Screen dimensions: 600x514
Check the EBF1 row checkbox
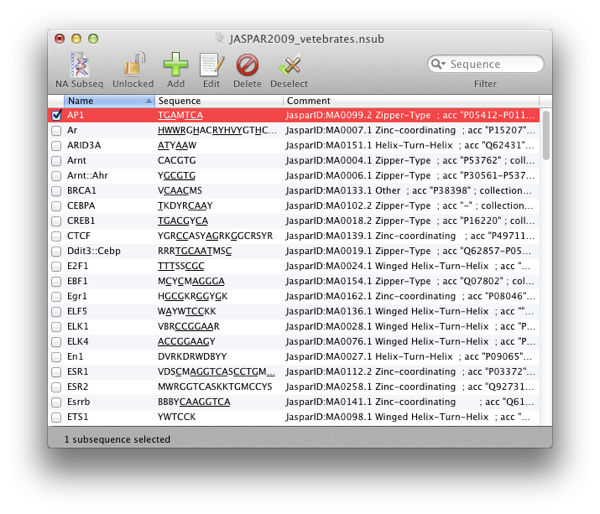pos(56,281)
